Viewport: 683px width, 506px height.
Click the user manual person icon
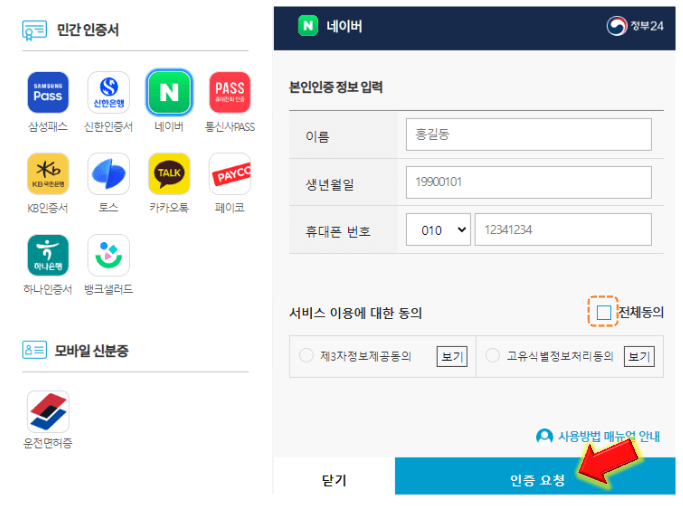(544, 436)
